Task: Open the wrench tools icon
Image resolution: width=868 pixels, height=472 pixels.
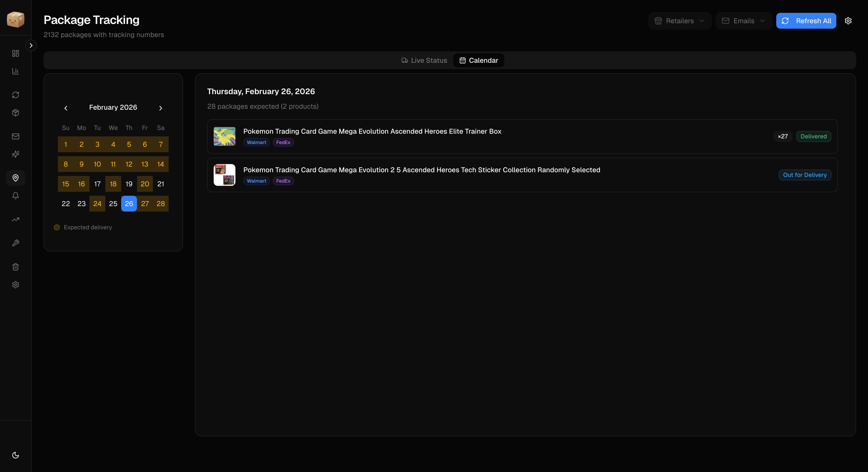Action: coord(16,243)
